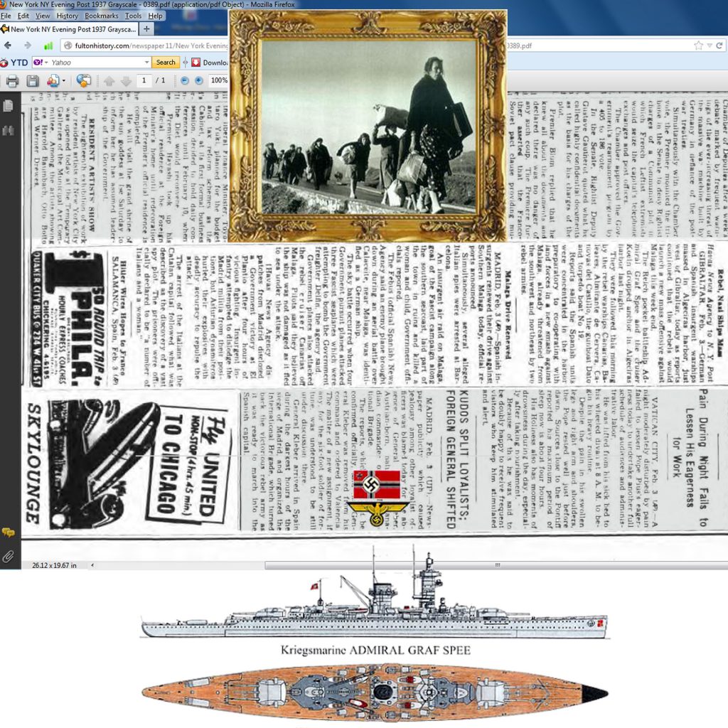Open the binoculars search panel icon
Image resolution: width=728 pixels, height=728 pixels.
coord(8,131)
